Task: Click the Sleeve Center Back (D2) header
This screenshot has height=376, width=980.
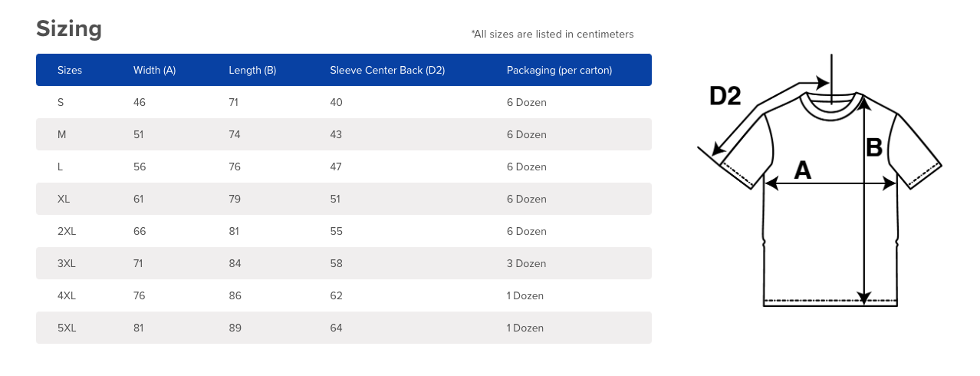Action: point(387,70)
